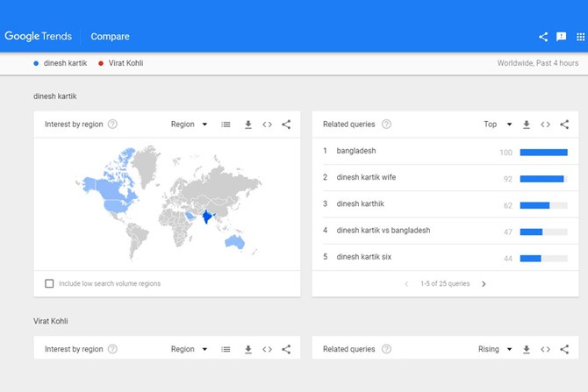The height and width of the screenshot is (392, 588).
Task: Open the 'bangladesh' related query
Action: point(356,151)
